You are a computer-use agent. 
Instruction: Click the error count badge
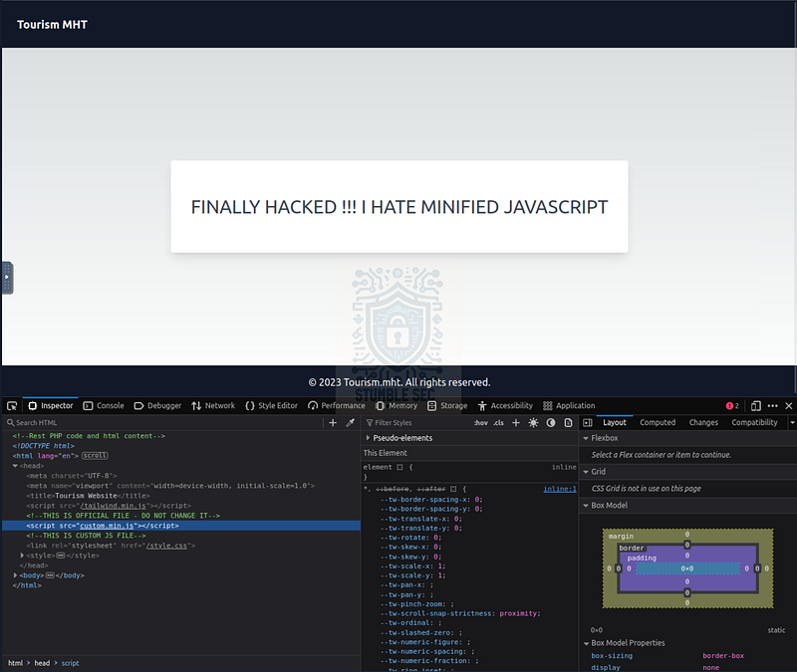pos(732,406)
